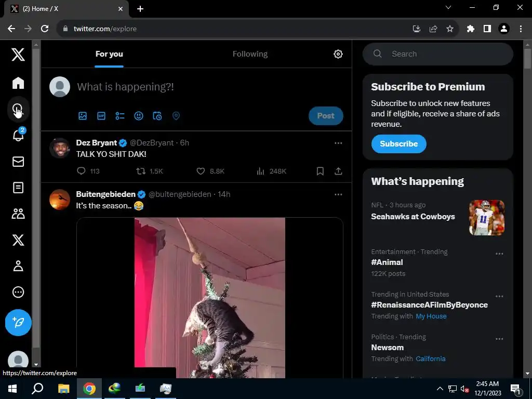Open Dez Bryant profile name

(96, 143)
